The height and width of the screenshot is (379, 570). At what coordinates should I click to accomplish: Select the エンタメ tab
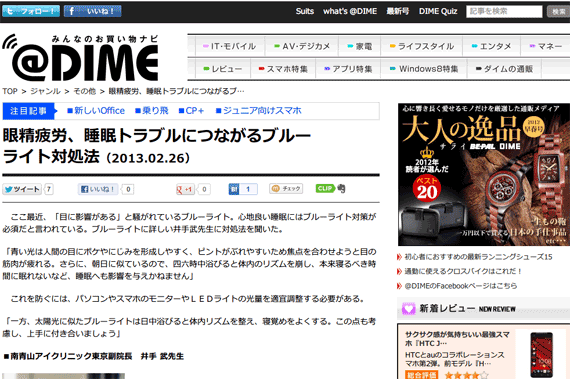(x=491, y=46)
